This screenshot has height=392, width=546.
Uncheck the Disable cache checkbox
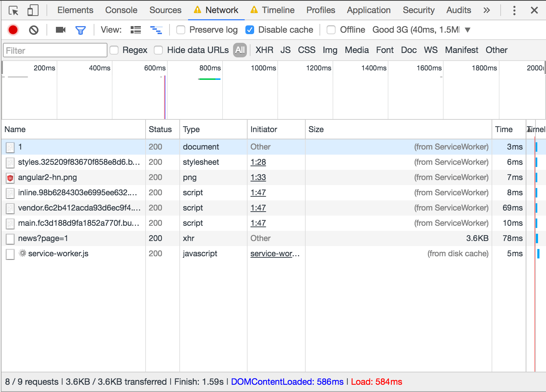click(250, 30)
